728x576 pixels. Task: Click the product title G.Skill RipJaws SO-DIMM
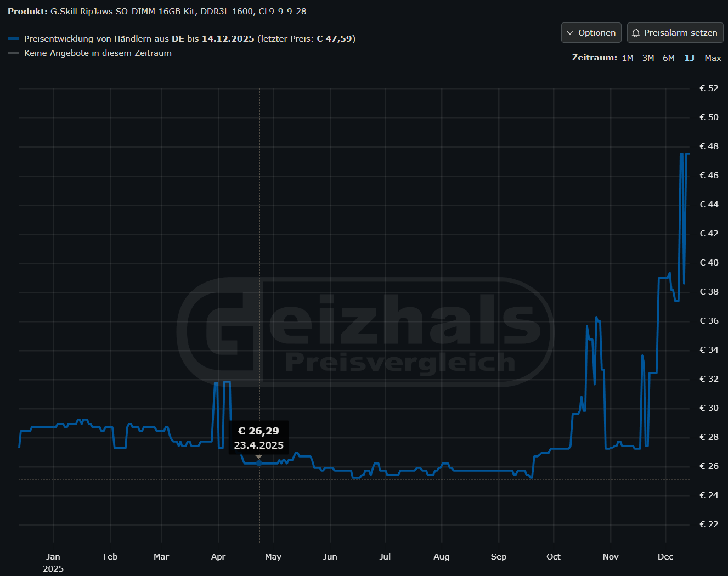(x=179, y=11)
